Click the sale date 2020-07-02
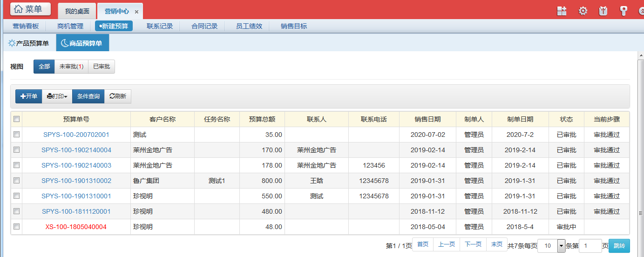 point(428,135)
